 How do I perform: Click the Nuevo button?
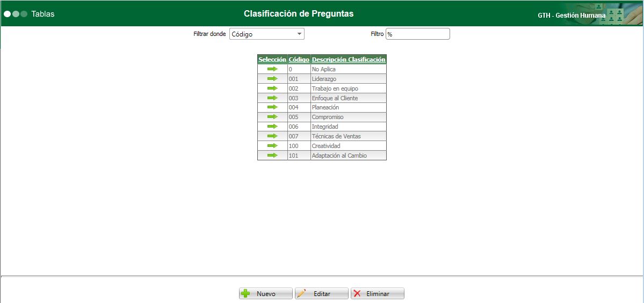tap(266, 293)
